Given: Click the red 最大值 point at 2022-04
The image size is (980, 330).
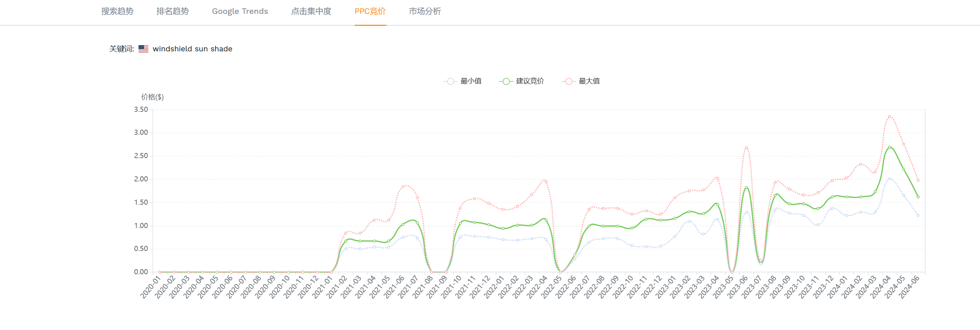Looking at the screenshot, I should pos(546,181).
